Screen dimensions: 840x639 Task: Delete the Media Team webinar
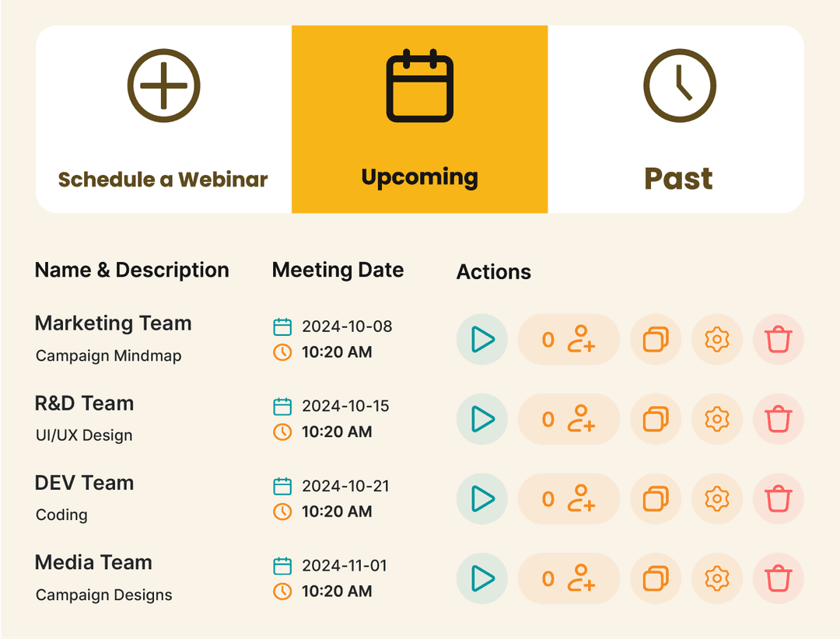778,578
